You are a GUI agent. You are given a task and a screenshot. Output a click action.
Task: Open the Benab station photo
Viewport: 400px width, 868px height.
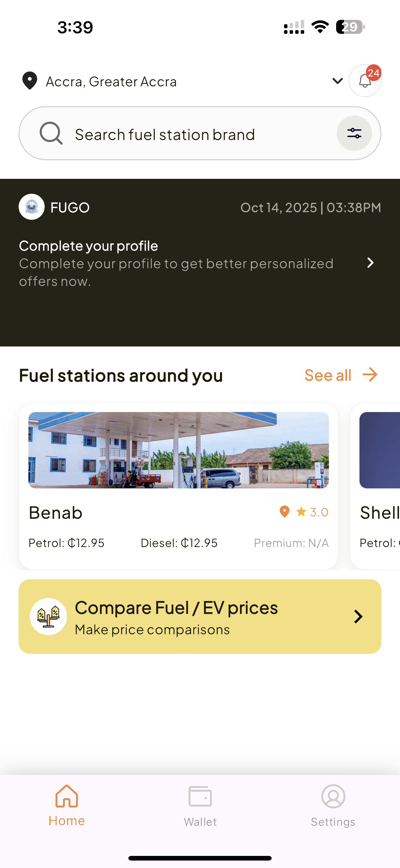(x=179, y=450)
